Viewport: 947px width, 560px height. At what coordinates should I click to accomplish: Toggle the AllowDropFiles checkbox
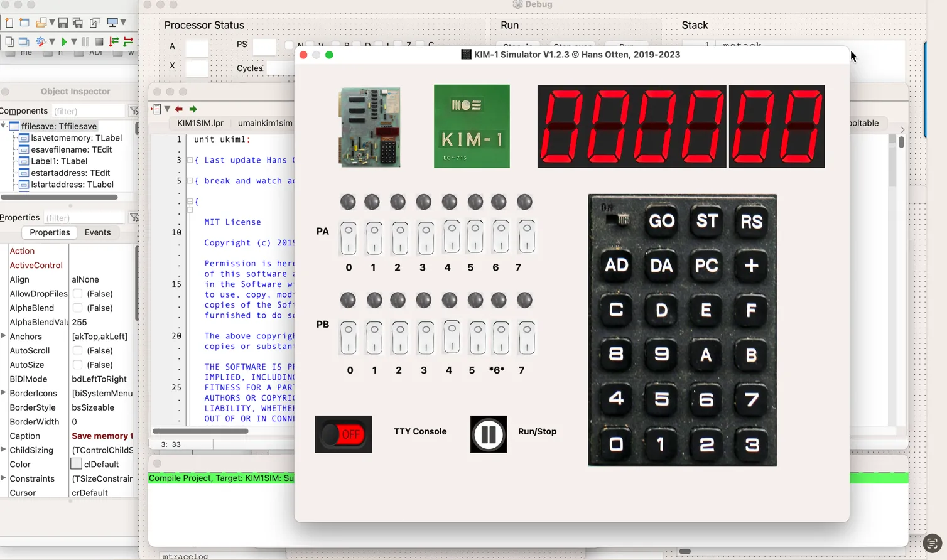77,294
